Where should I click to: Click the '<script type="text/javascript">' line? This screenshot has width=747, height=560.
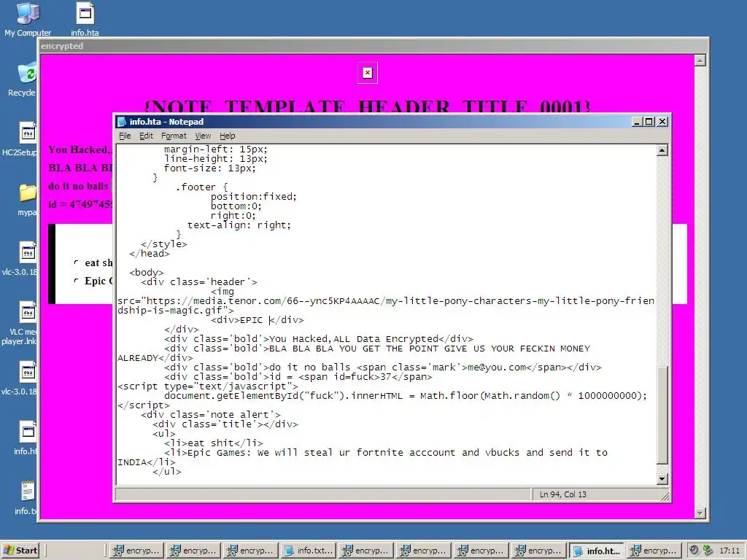pyautogui.click(x=208, y=386)
